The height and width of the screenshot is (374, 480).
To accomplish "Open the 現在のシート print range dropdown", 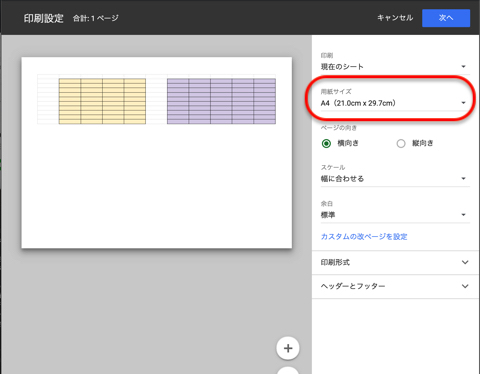I will [395, 67].
